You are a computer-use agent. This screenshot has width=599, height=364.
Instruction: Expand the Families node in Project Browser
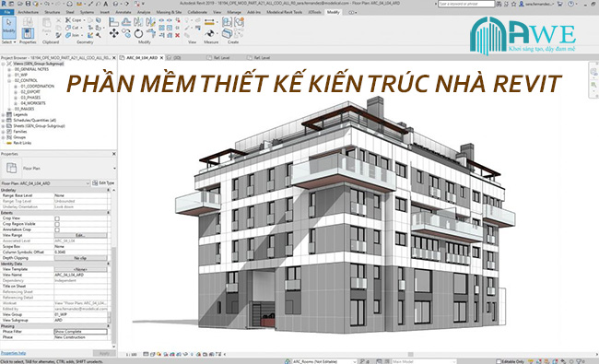pos(3,132)
